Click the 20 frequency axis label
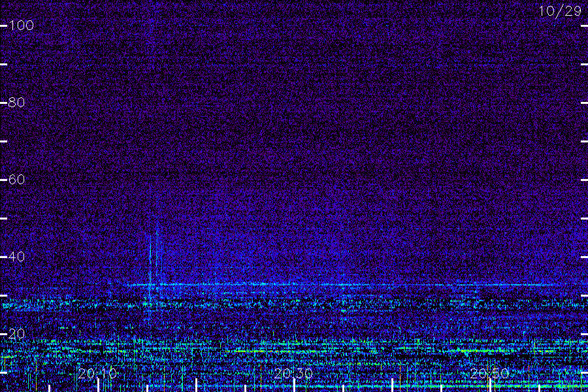Image resolution: width=588 pixels, height=392 pixels. pos(17,333)
